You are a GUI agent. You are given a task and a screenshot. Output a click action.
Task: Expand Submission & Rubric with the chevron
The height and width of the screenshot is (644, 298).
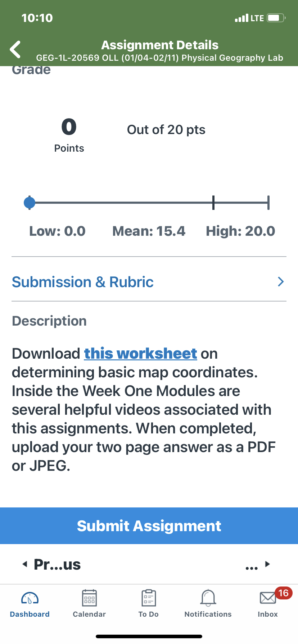[x=281, y=282]
